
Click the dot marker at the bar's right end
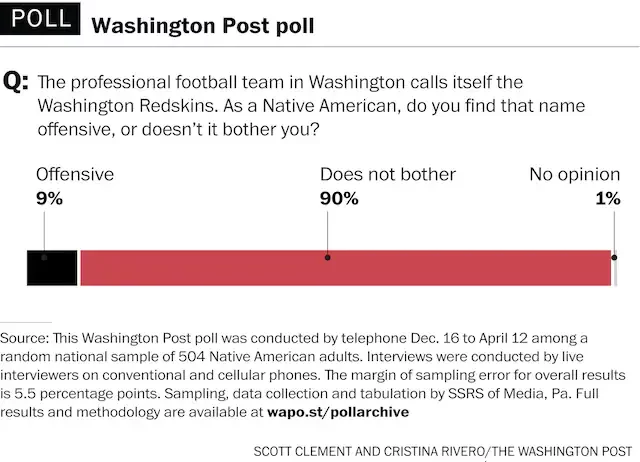(x=613, y=257)
